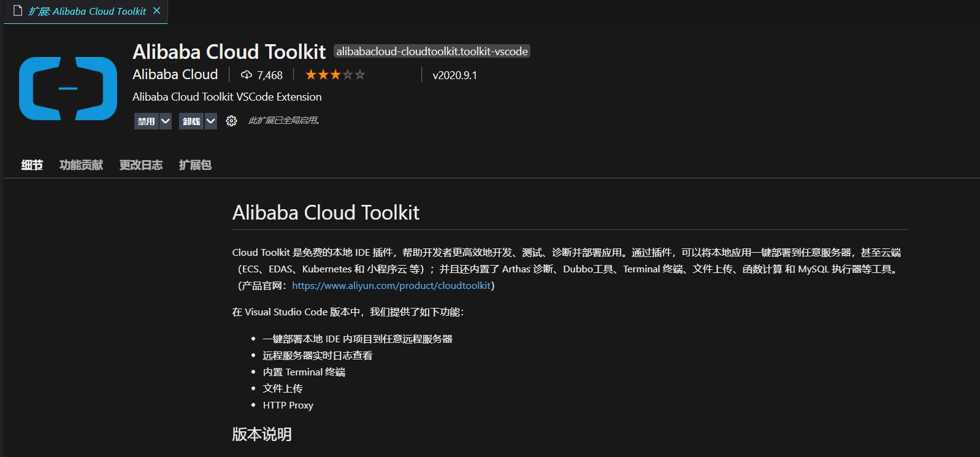Close the Alibaba Cloud Toolkit extension tab
The image size is (980, 457).
point(157,11)
